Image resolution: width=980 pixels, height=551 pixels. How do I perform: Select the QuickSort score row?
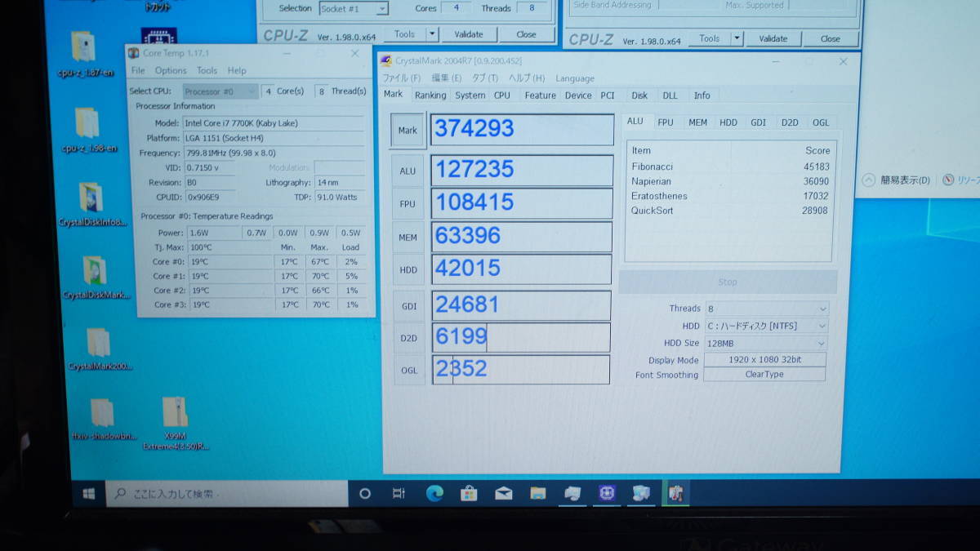[730, 211]
